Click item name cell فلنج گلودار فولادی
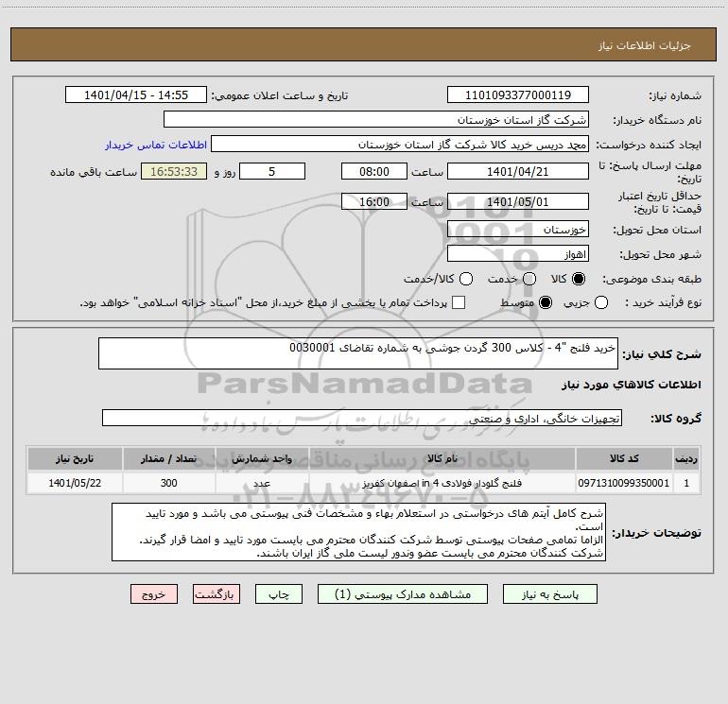728x704 pixels. tap(442, 483)
